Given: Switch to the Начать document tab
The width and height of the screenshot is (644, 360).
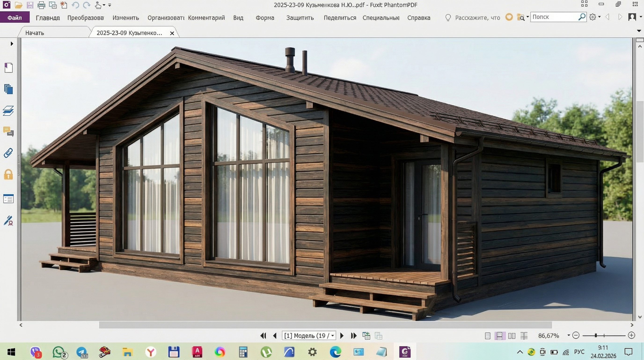Looking at the screenshot, I should tap(34, 33).
